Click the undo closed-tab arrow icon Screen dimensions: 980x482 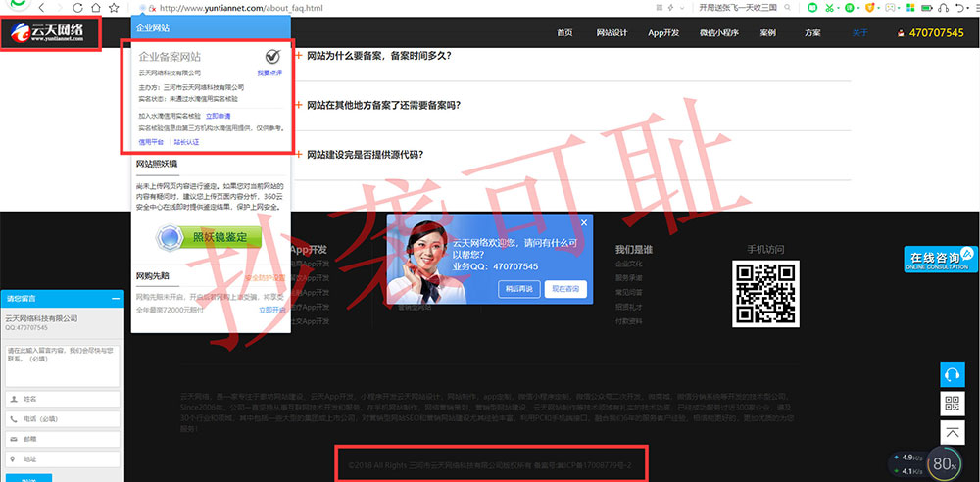960,8
